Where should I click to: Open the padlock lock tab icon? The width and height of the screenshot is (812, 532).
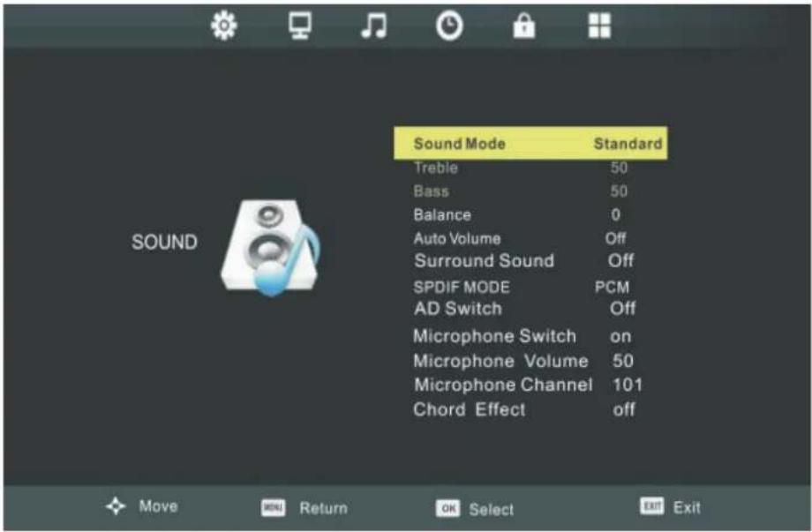tap(524, 26)
